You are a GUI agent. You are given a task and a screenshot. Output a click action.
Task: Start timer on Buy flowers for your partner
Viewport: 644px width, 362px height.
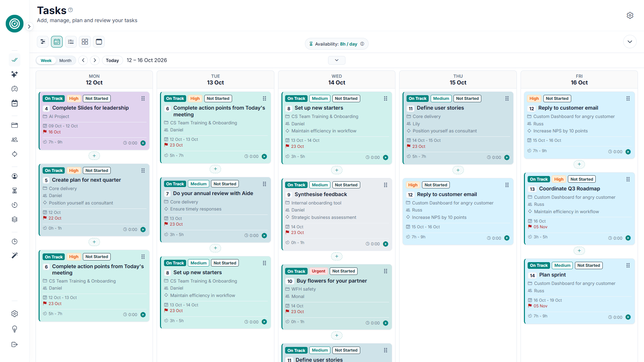click(386, 323)
